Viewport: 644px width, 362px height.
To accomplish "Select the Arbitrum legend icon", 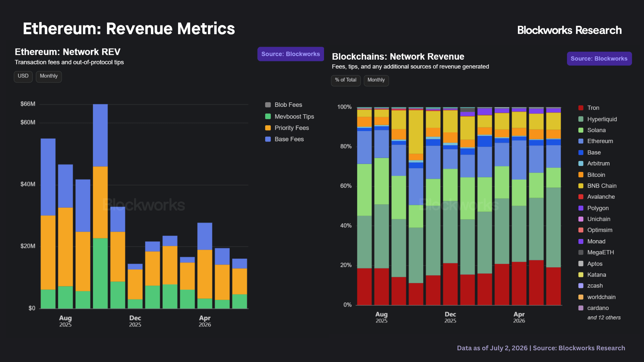I will (581, 164).
